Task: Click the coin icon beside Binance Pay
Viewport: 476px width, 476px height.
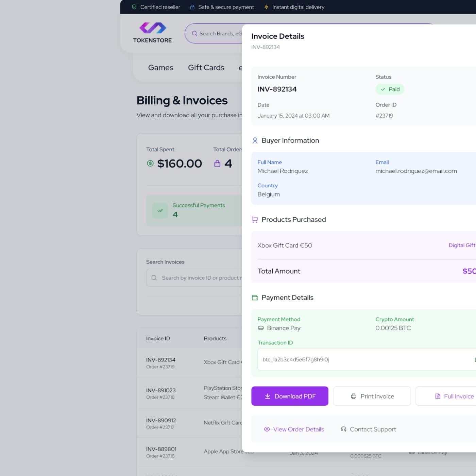Action: (261, 328)
